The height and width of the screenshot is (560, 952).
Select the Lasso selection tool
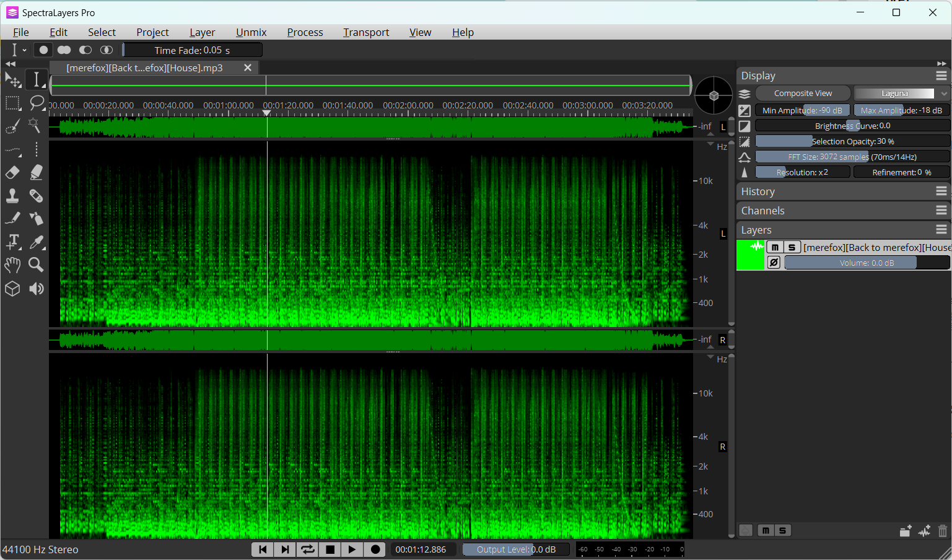point(37,103)
